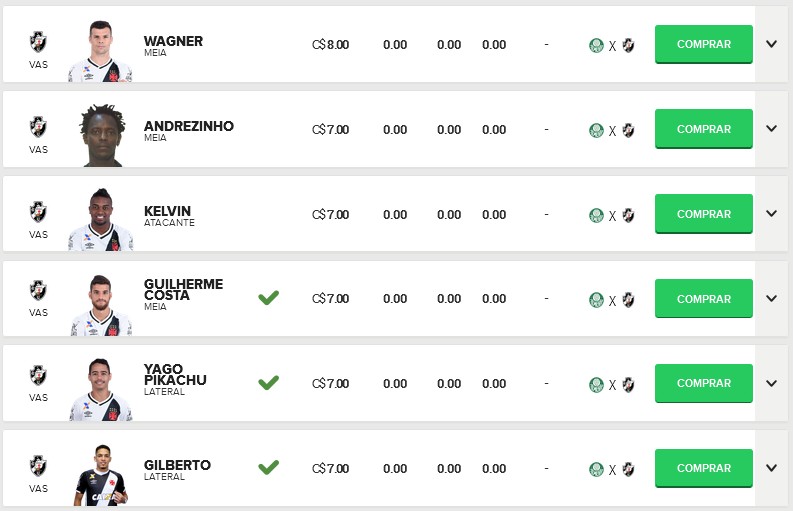The image size is (793, 511).
Task: Buy Yago Pikachu via COMPRAR
Action: point(703,383)
